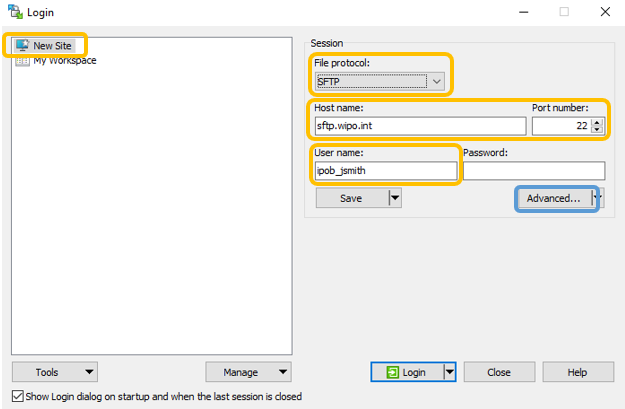Viewport: 625px width, 409px height.
Task: Expand the Save button dropdown arrow
Action: 394,198
